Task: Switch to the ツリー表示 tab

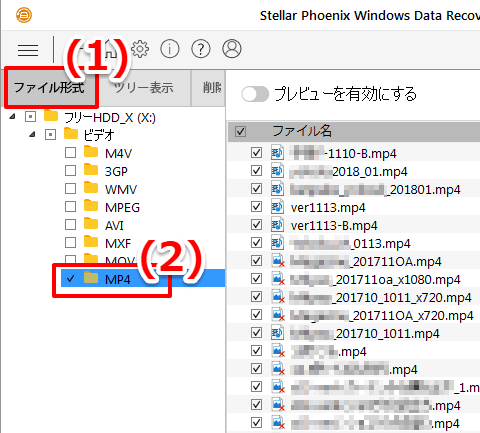Action: pos(144,88)
